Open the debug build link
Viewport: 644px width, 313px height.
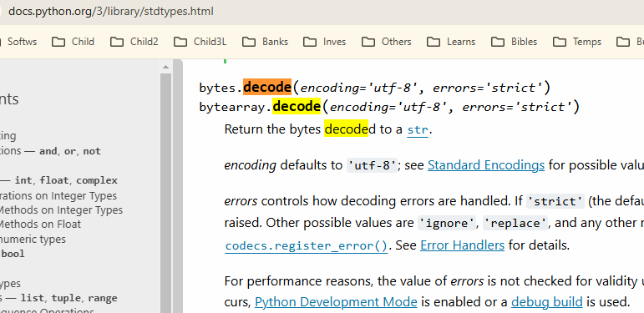[x=546, y=302]
